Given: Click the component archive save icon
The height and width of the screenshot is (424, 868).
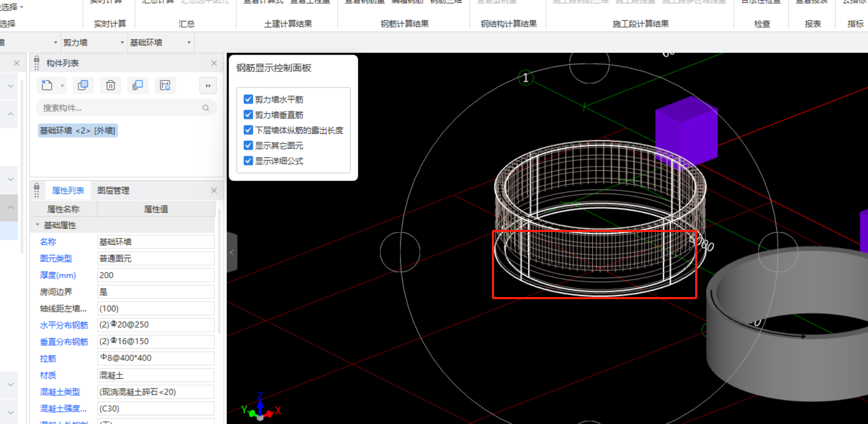Looking at the screenshot, I should [165, 85].
